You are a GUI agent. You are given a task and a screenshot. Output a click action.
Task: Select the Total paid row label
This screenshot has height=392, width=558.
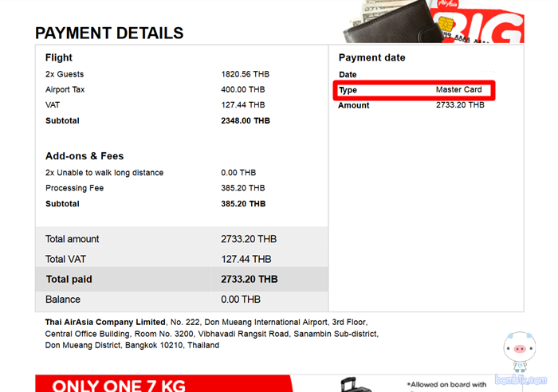(69, 280)
